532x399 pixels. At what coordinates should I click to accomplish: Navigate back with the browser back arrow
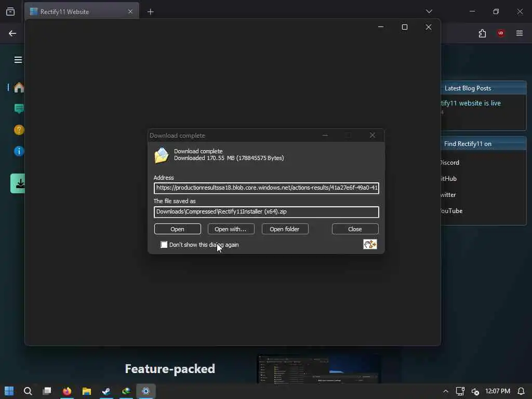click(12, 33)
